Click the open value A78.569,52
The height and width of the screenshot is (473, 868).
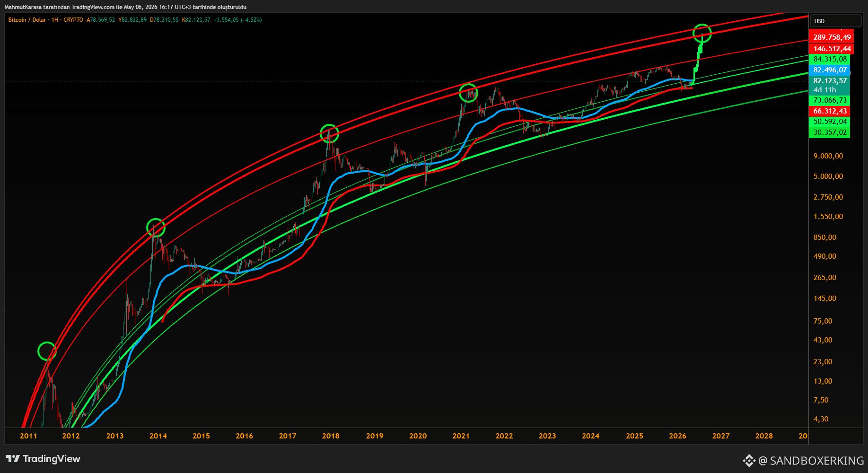click(x=101, y=20)
